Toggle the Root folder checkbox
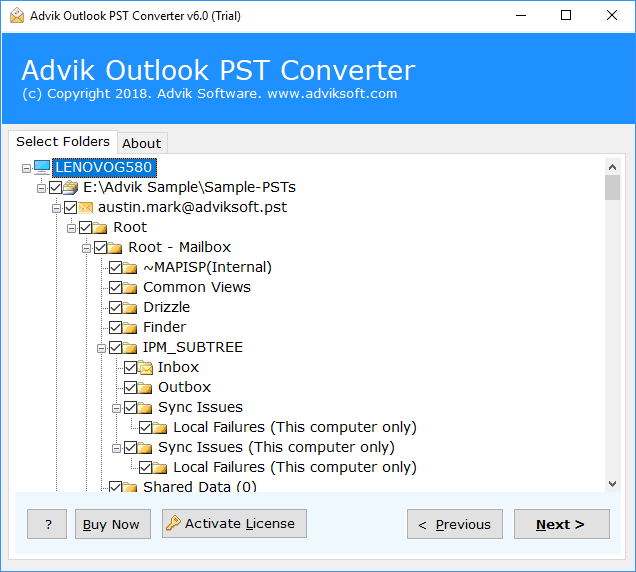This screenshot has width=636, height=572. [x=86, y=228]
